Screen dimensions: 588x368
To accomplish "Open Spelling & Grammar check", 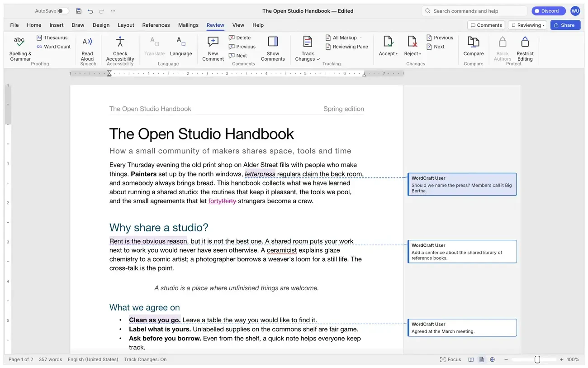I will point(20,48).
